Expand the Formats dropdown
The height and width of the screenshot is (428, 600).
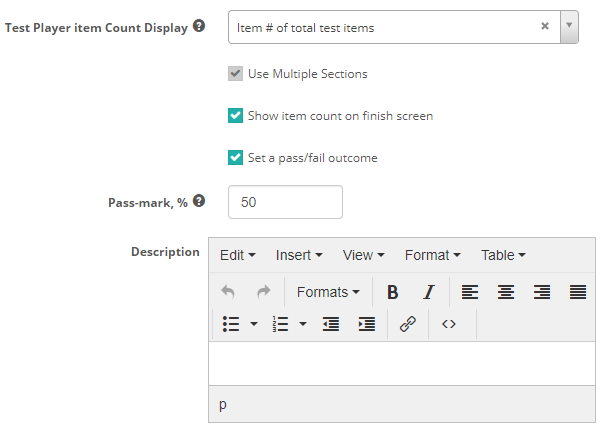[x=328, y=292]
